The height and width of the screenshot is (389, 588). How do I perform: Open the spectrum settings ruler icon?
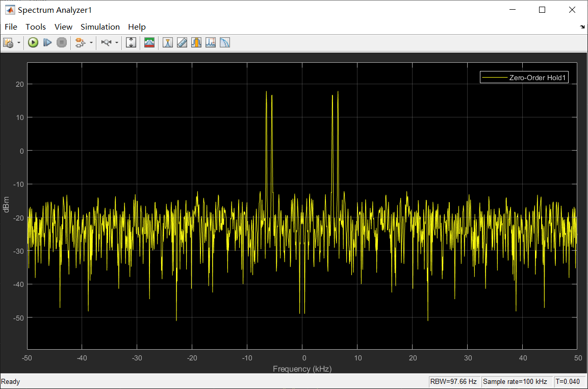coord(182,43)
